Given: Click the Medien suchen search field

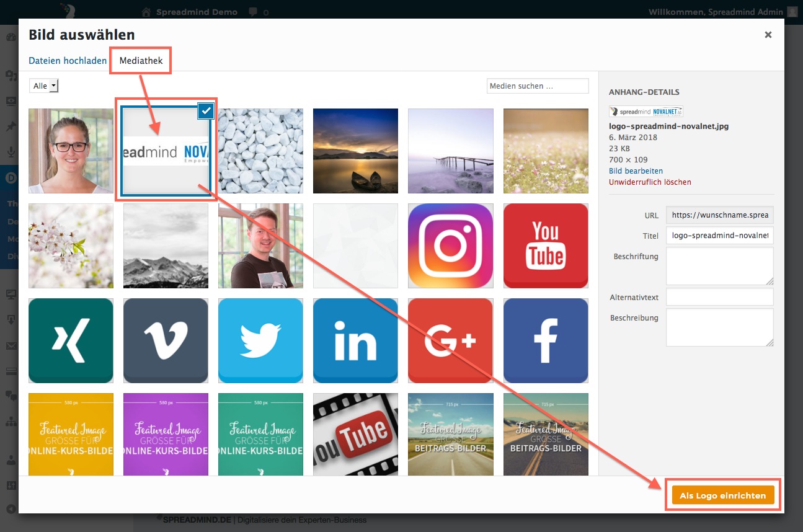Looking at the screenshot, I should pyautogui.click(x=538, y=86).
